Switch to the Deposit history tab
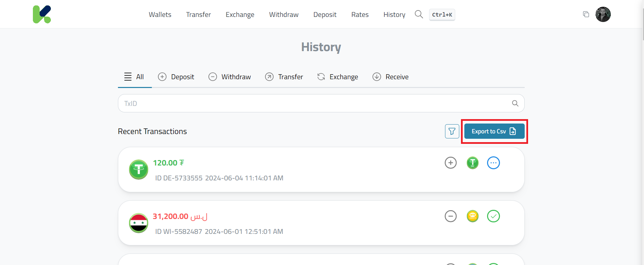Screen dimensions: 644x265 pos(176,77)
